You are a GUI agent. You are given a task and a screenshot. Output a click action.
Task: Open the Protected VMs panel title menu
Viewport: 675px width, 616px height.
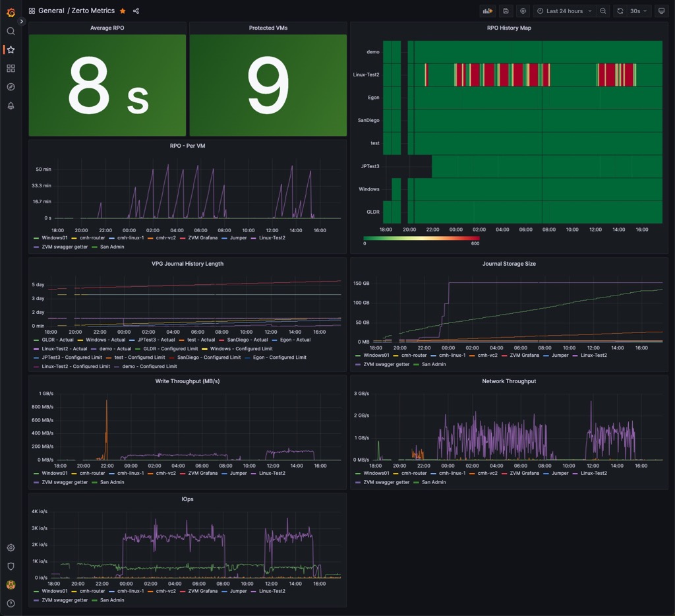268,28
